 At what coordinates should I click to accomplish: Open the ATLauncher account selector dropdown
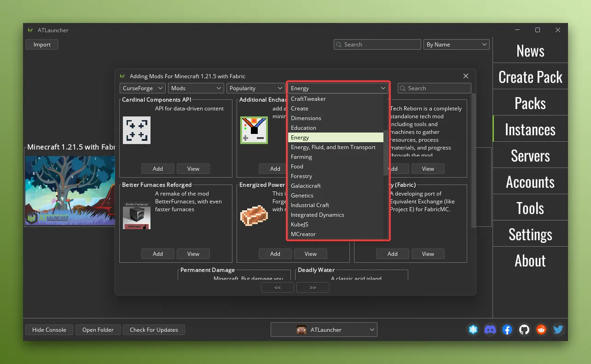click(x=324, y=329)
